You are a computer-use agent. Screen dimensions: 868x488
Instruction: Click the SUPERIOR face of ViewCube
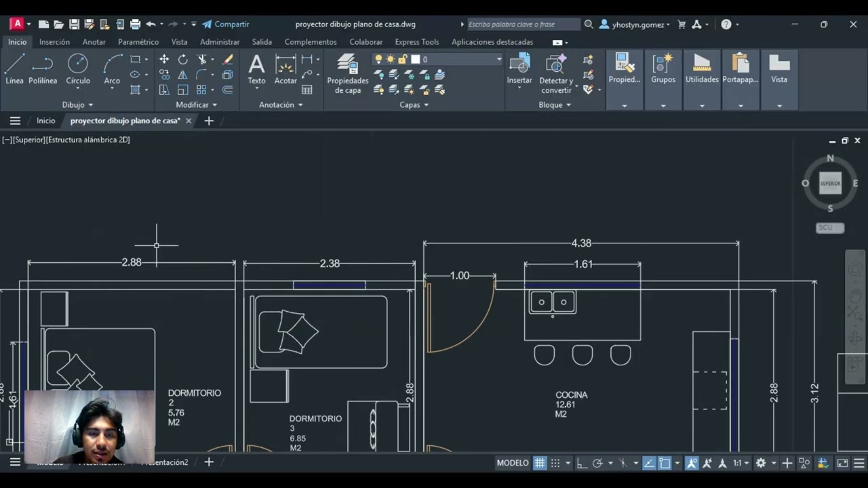(x=830, y=183)
